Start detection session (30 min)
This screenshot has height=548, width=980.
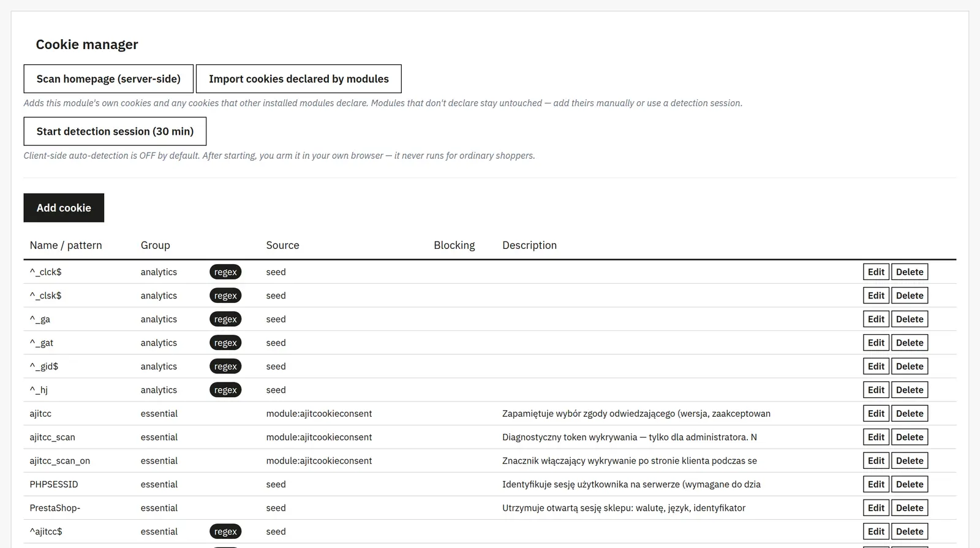pos(115,131)
